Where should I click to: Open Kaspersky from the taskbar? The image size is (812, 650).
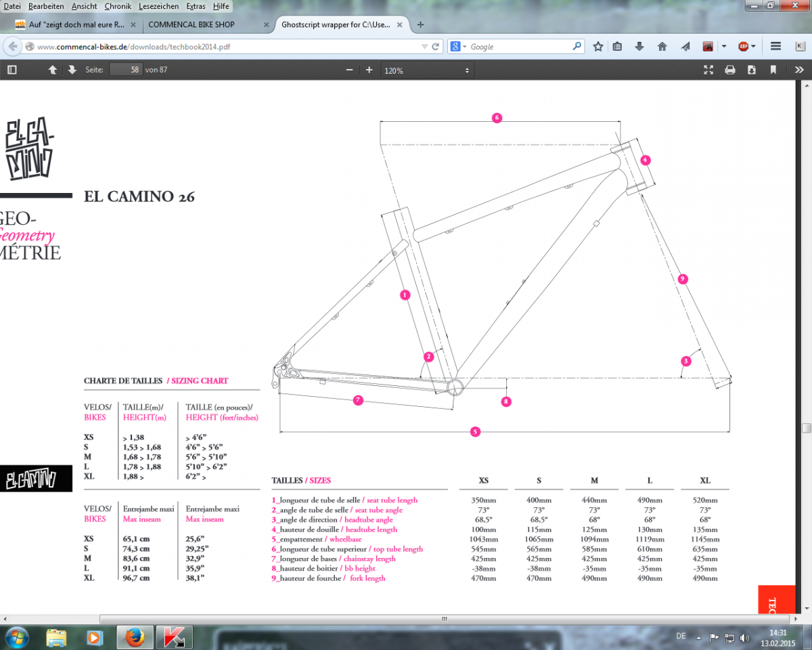(174, 637)
